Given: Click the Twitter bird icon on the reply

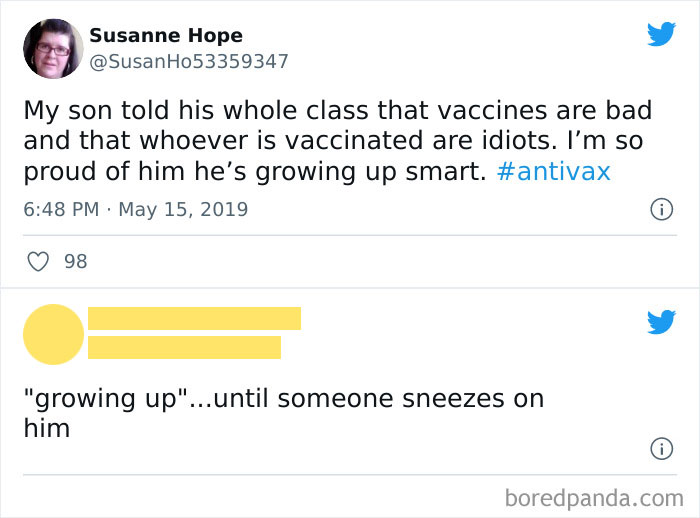Looking at the screenshot, I should click(x=661, y=322).
